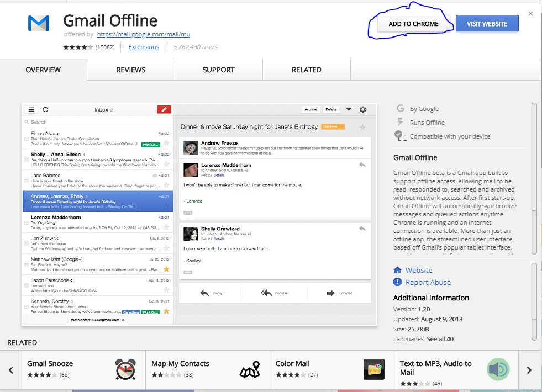Click the Gmail Offline envelope logo
The image size is (542, 392).
(x=38, y=23)
